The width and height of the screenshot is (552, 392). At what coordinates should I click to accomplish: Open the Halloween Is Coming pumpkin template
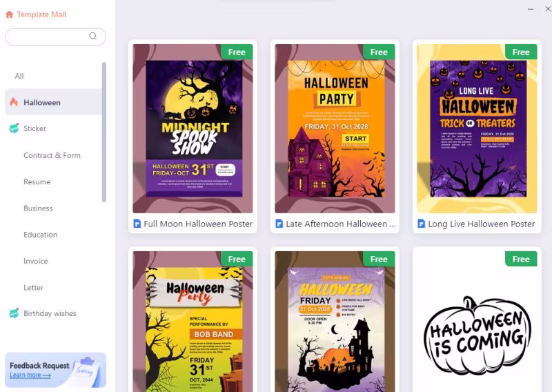[477, 321]
